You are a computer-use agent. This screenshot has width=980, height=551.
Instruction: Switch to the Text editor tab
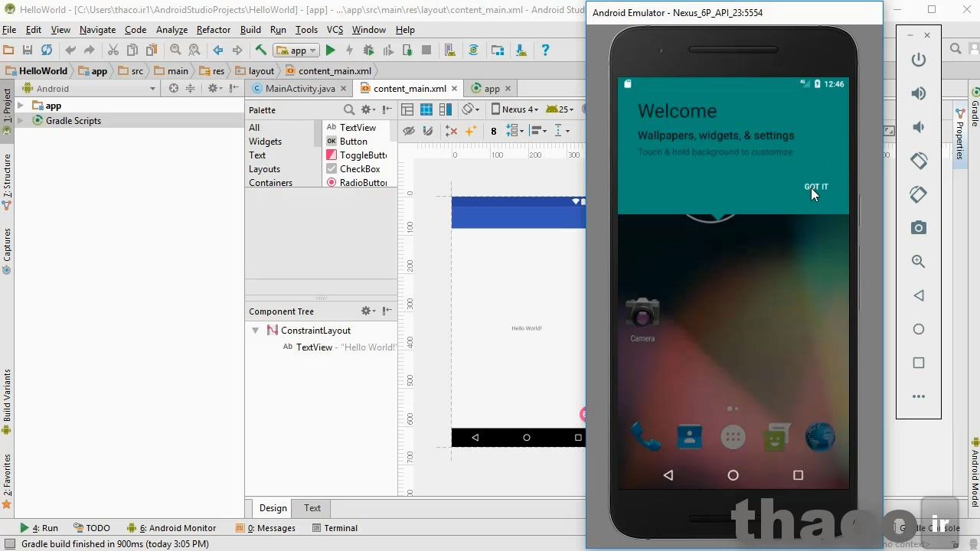click(x=312, y=508)
